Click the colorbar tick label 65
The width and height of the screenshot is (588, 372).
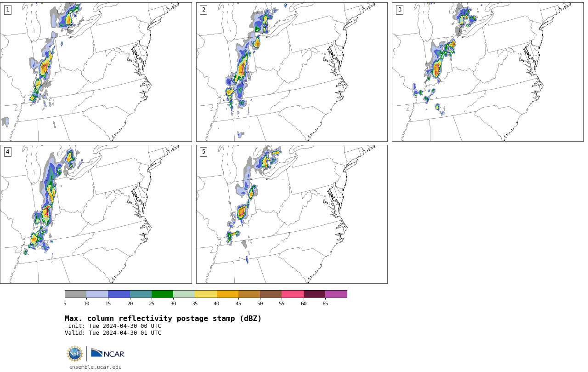click(x=325, y=303)
